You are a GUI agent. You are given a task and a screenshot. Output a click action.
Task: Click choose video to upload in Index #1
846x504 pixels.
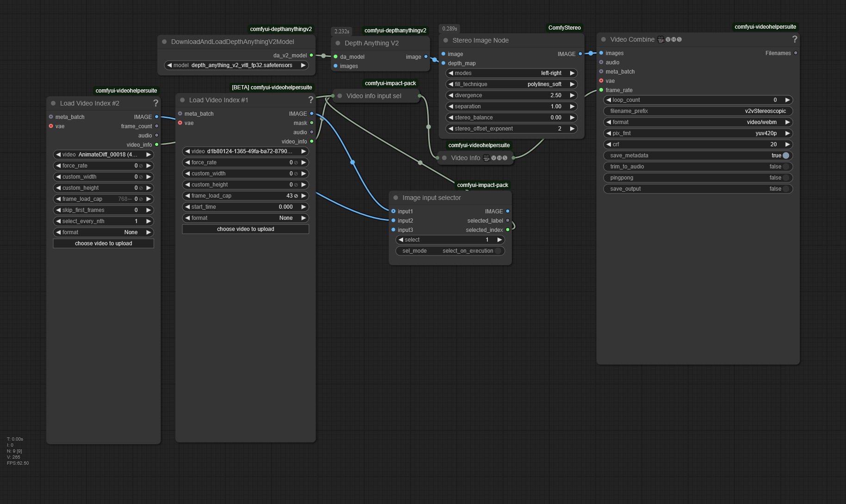245,229
